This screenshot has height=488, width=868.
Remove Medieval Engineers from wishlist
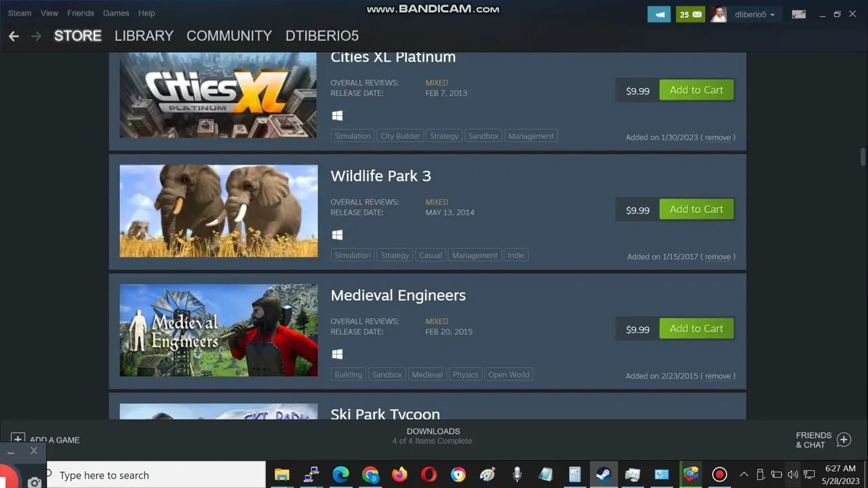tap(717, 376)
